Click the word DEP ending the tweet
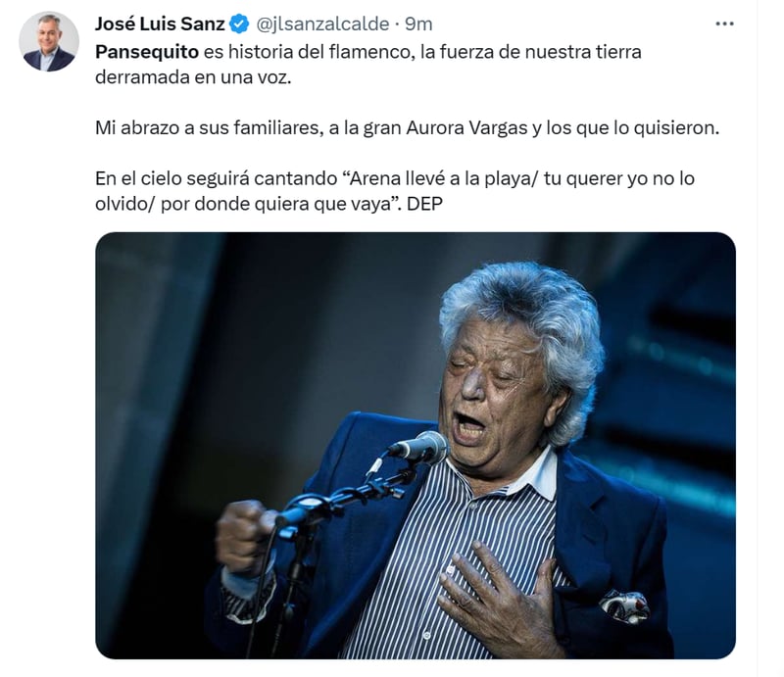Image resolution: width=784 pixels, height=677 pixels. (425, 204)
